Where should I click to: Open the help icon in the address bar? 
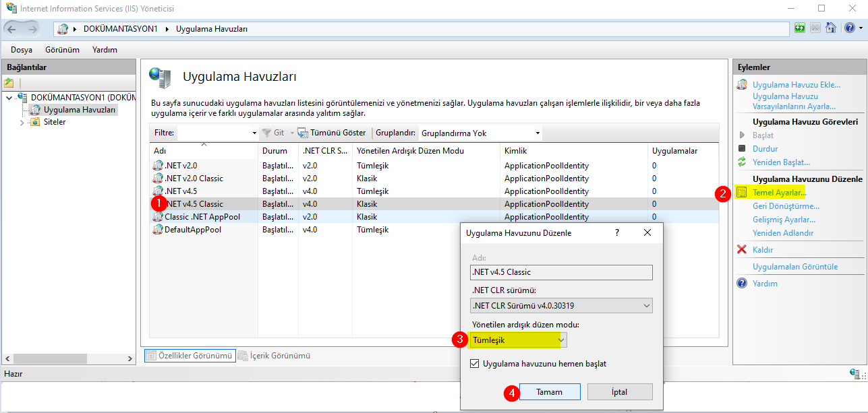click(848, 28)
